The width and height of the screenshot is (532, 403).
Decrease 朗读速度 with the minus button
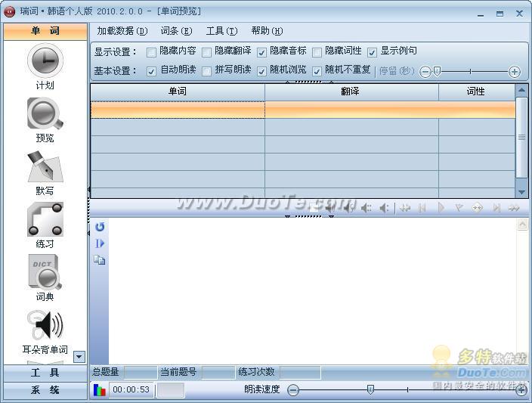click(x=293, y=390)
